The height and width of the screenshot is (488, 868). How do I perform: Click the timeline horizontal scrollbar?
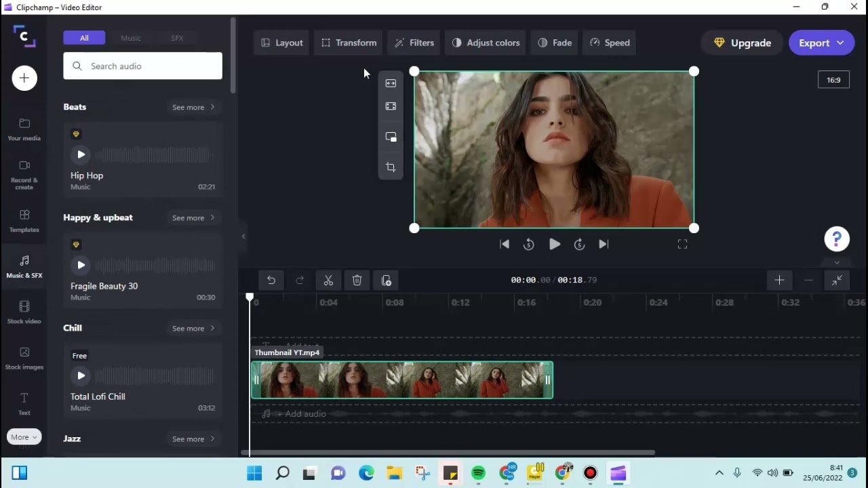(x=448, y=452)
